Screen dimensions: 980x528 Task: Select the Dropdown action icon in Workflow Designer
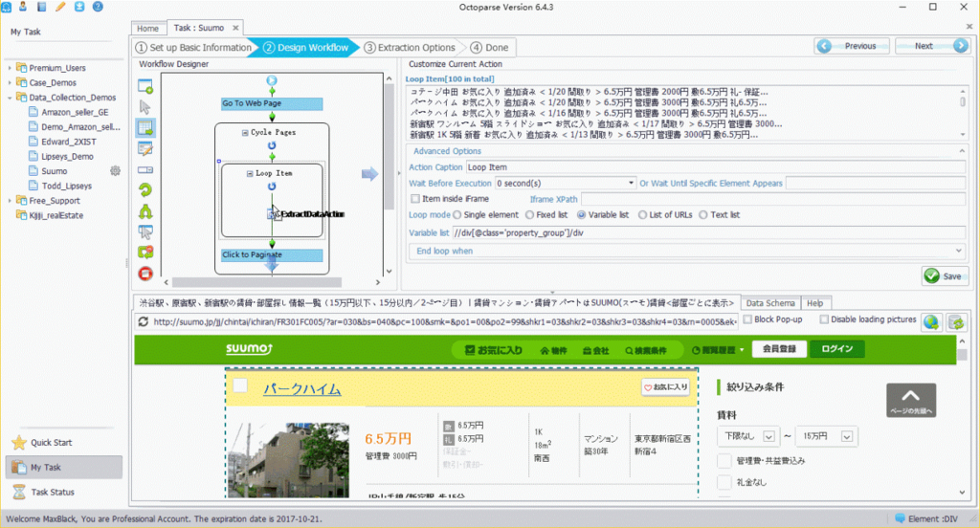(145, 170)
